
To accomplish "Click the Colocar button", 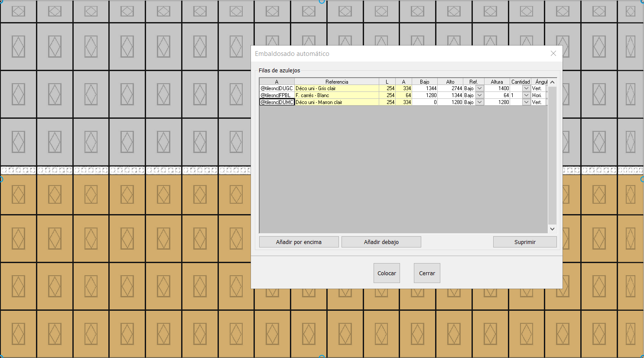I will pyautogui.click(x=387, y=273).
